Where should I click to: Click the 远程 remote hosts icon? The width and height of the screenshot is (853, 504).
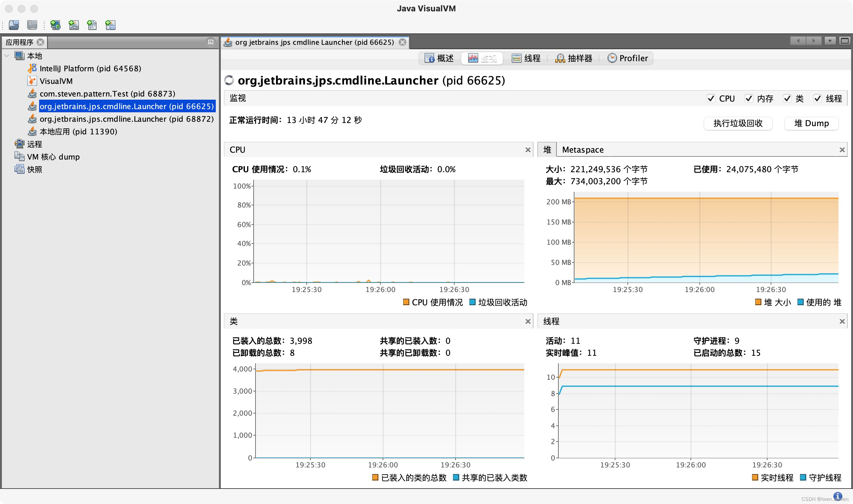(19, 144)
